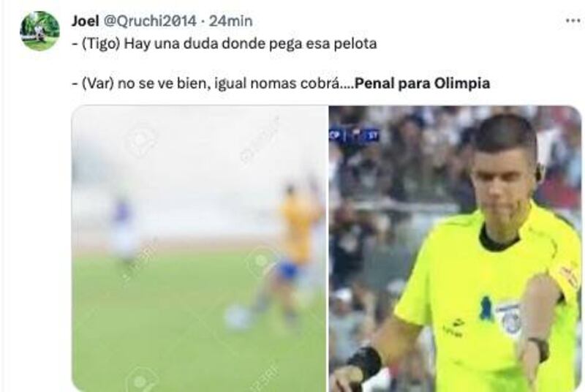This screenshot has width=585, height=392.
Task: Open Joel's profile picture avatar
Action: click(x=39, y=31)
